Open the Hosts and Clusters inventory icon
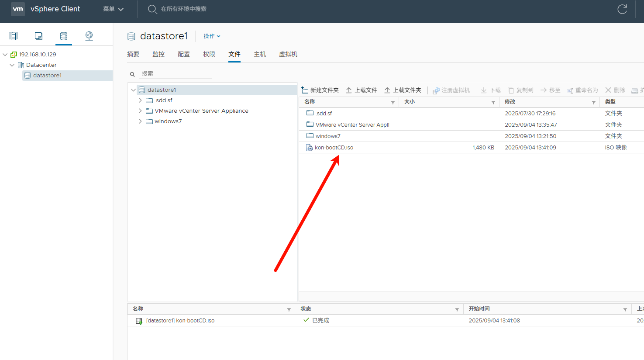The width and height of the screenshot is (644, 360). 13,36
